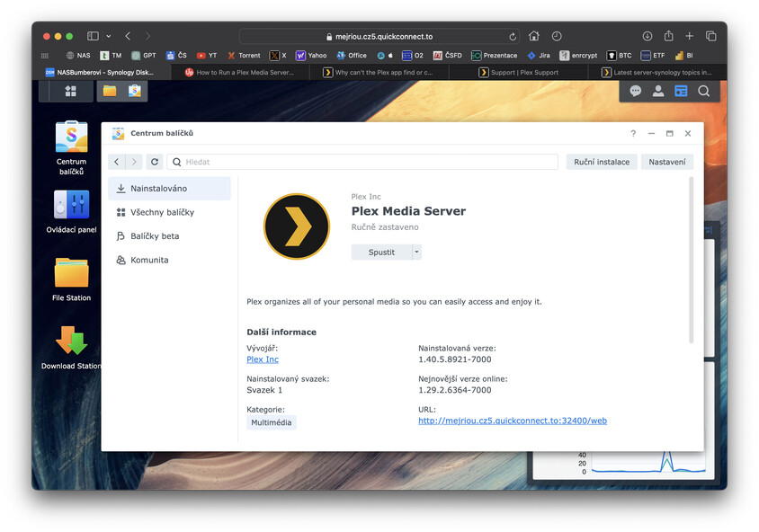Show Safari tab overview icon
The width and height of the screenshot is (759, 532).
click(710, 36)
